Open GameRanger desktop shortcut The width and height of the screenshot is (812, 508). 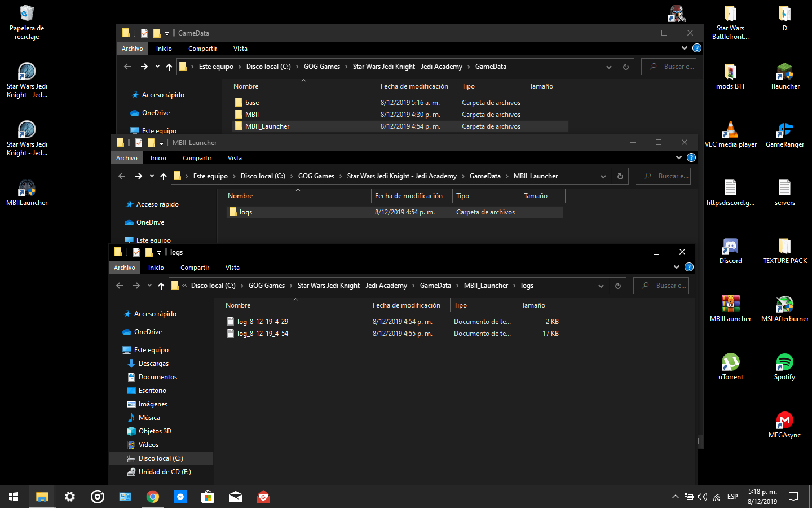[784, 130]
